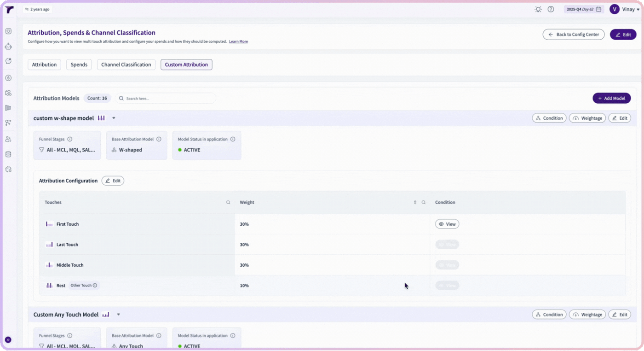Open the gear settings icon in sidebar
Screen dimensions: 644x351
[x=8, y=170]
